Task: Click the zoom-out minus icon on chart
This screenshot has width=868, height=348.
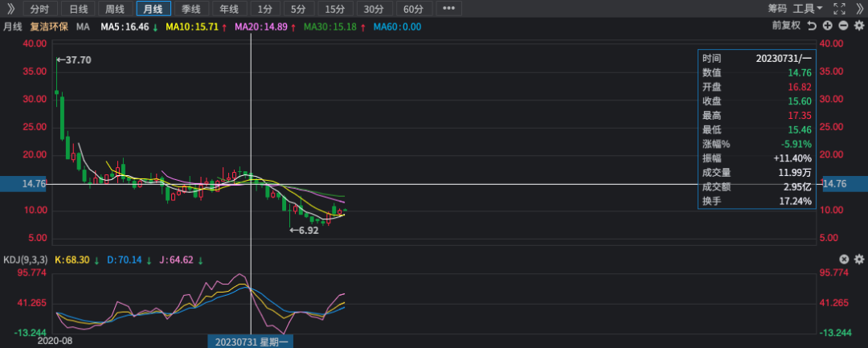Action: tap(843, 26)
